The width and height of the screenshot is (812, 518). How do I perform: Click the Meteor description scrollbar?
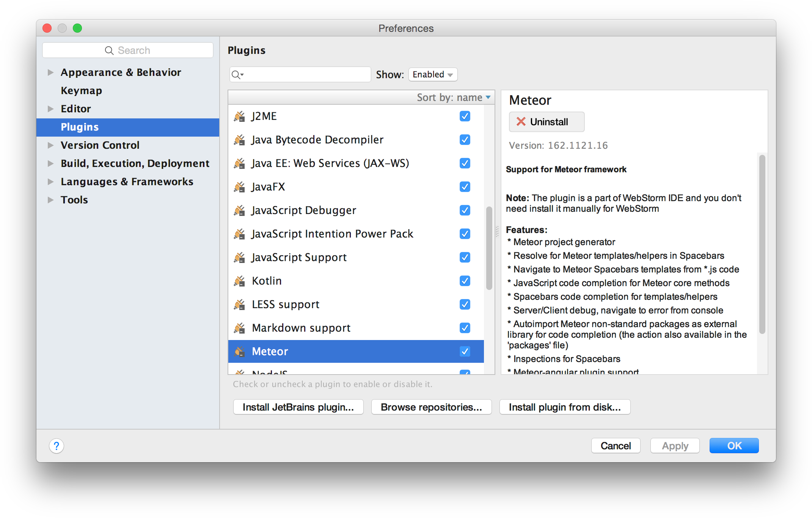[762, 244]
